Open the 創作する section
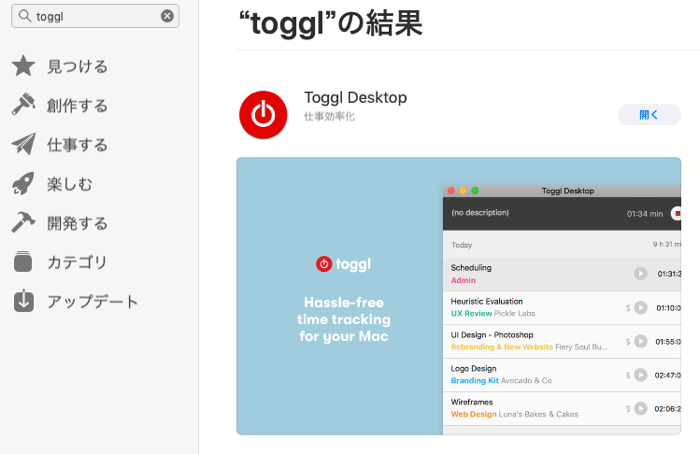 (77, 106)
